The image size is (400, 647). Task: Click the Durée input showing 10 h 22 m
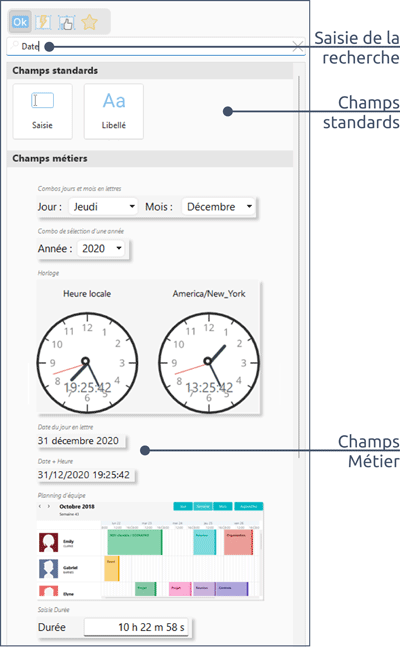[x=137, y=627]
